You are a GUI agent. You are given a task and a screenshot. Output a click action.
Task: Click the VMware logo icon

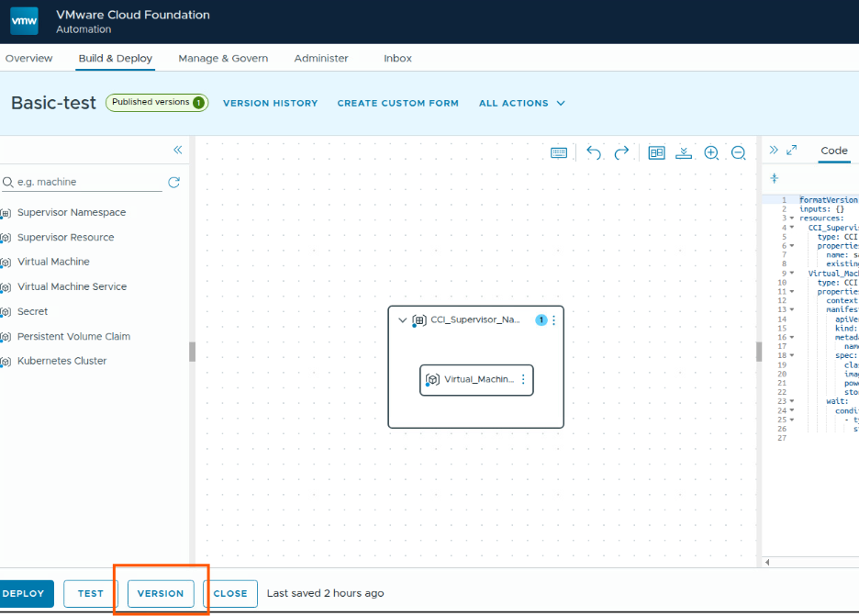(x=24, y=21)
